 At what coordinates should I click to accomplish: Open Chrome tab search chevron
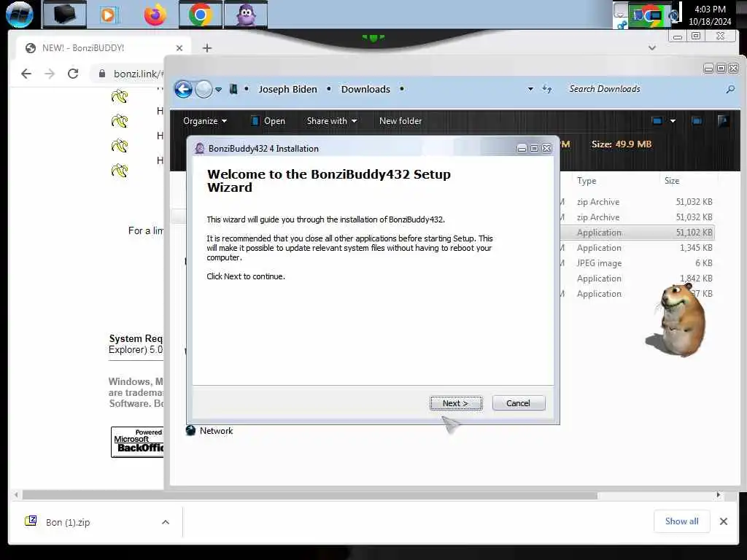pyautogui.click(x=652, y=47)
